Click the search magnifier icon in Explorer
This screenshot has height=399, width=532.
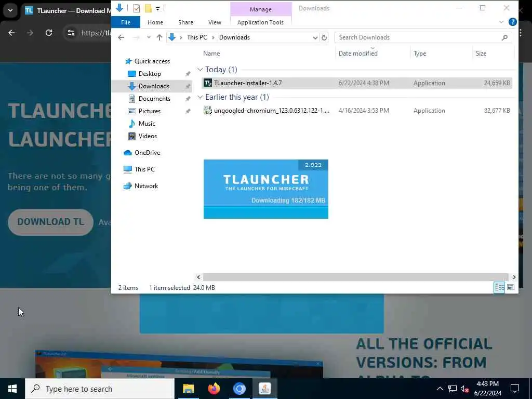[504, 37]
